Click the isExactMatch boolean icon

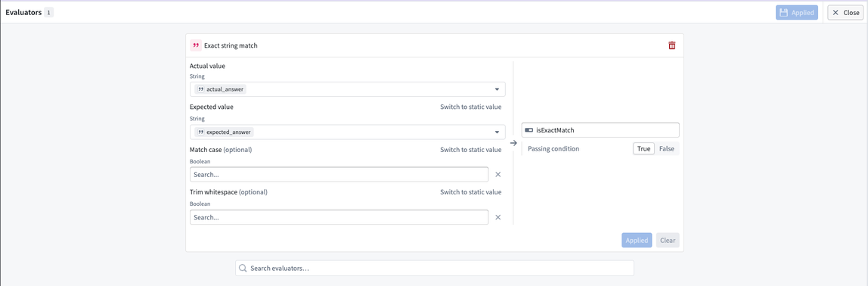(529, 130)
